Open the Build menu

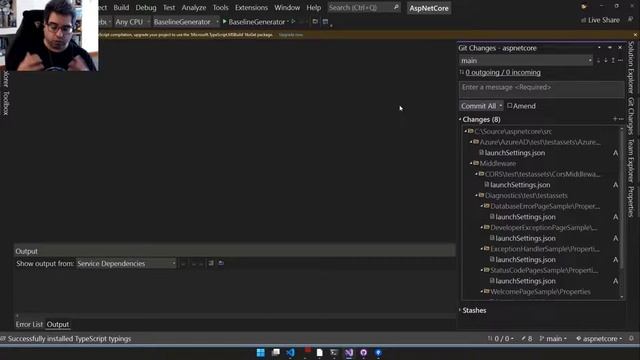(121, 8)
